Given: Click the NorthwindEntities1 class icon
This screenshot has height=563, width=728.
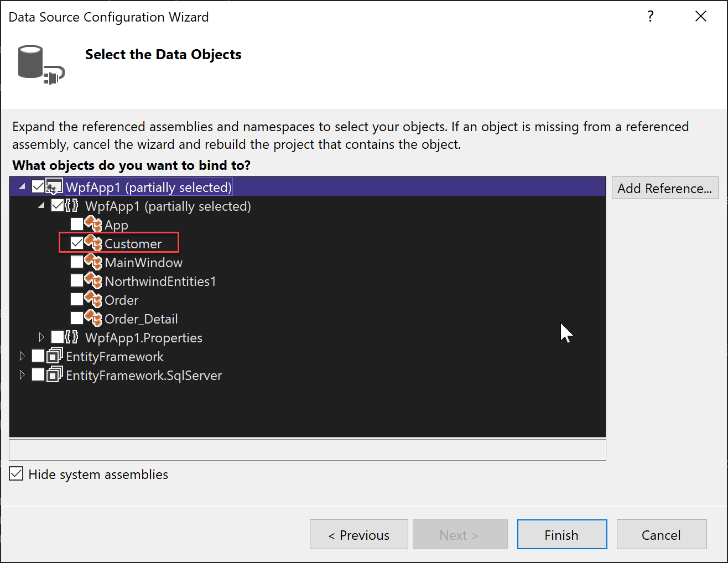Looking at the screenshot, I should pyautogui.click(x=93, y=281).
